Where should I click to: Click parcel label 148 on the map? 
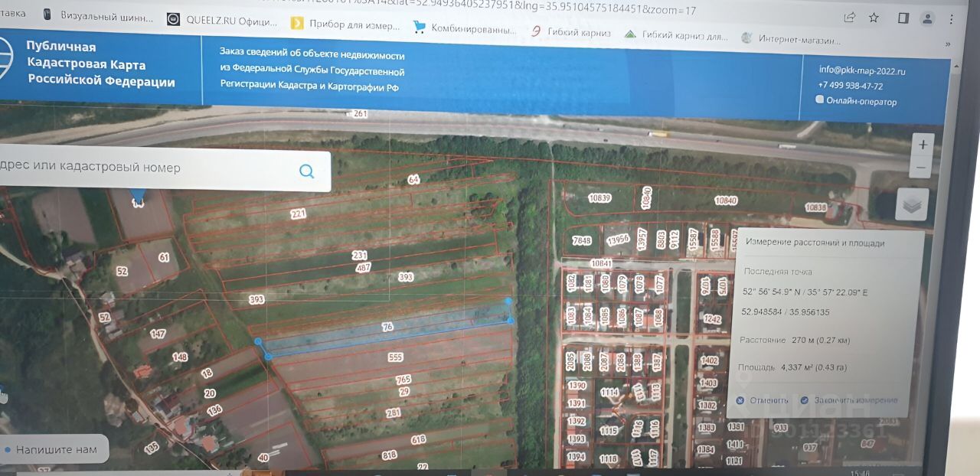[x=180, y=357]
